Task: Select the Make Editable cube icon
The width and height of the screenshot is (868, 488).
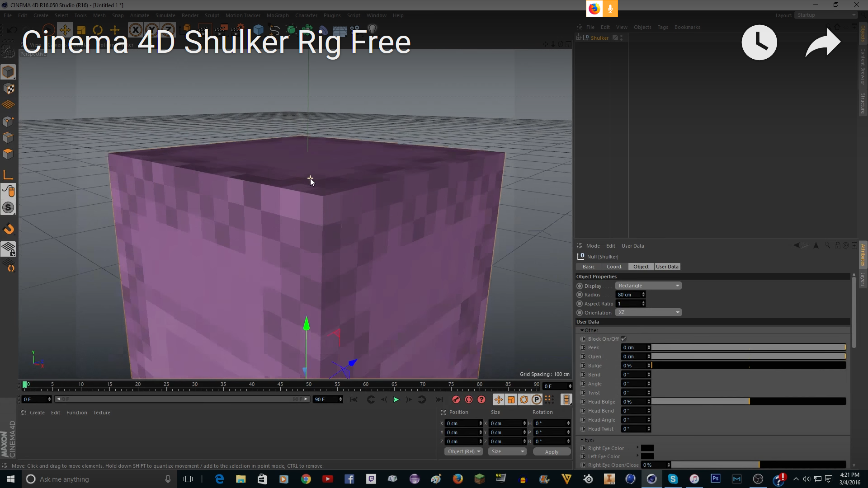Action: (8, 72)
